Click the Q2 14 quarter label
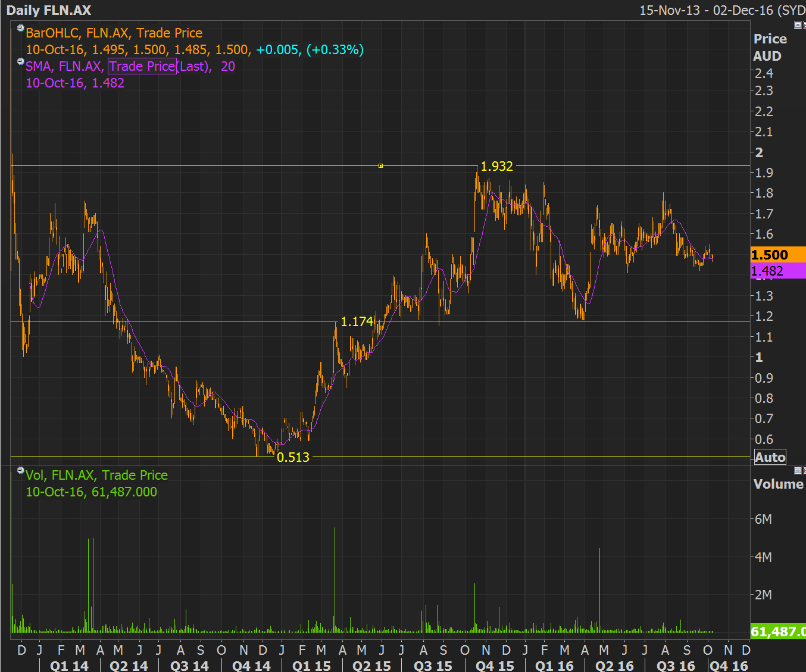806x672 pixels. (129, 665)
